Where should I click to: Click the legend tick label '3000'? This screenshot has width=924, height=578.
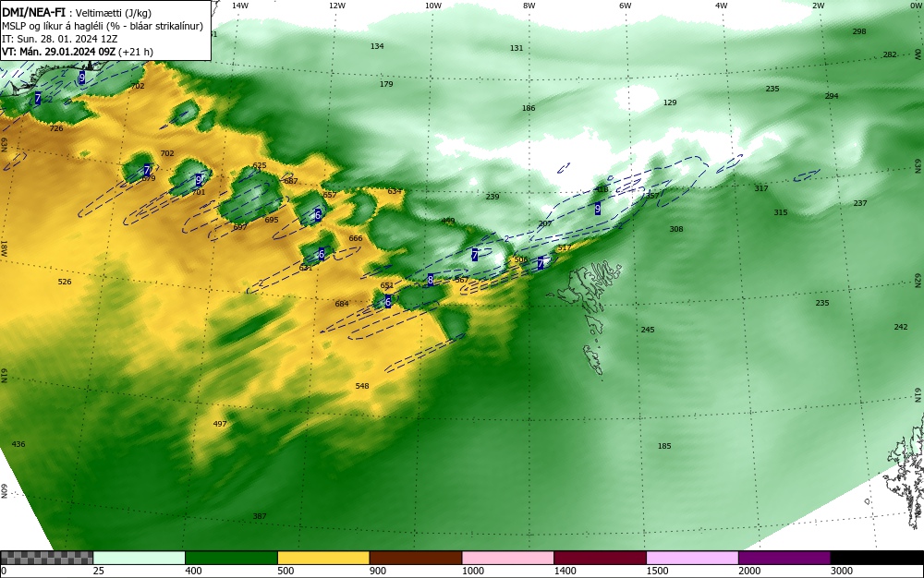pyautogui.click(x=842, y=571)
